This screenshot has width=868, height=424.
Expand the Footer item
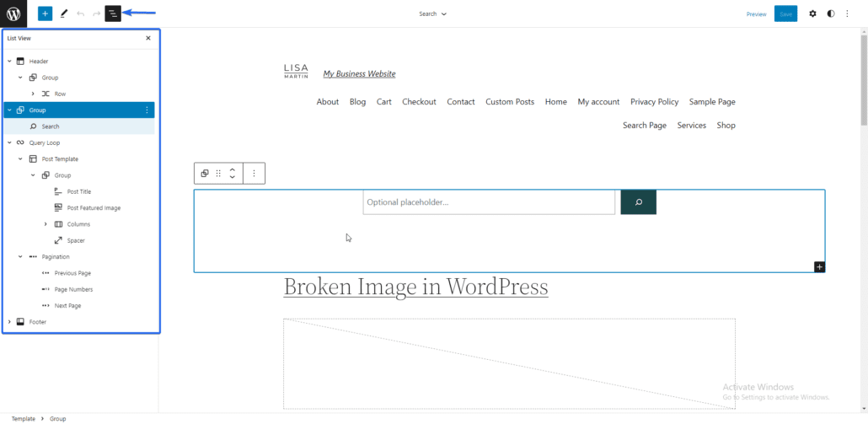tap(9, 322)
